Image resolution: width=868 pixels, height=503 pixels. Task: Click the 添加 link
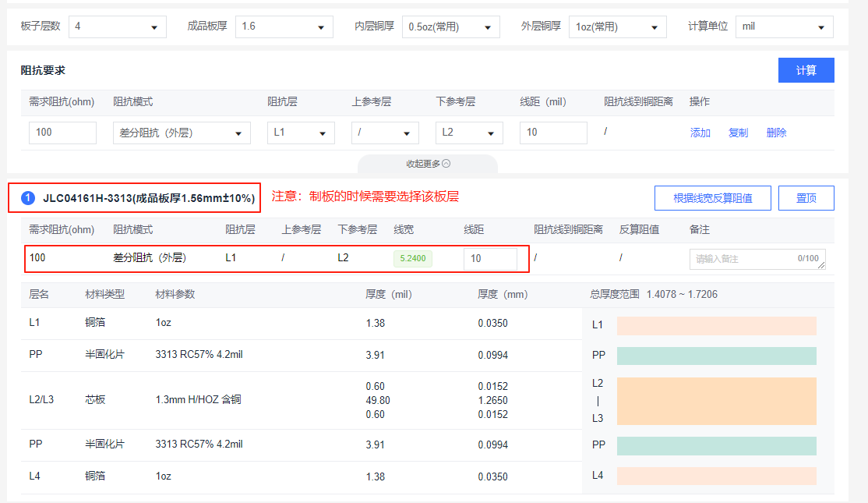coord(700,133)
